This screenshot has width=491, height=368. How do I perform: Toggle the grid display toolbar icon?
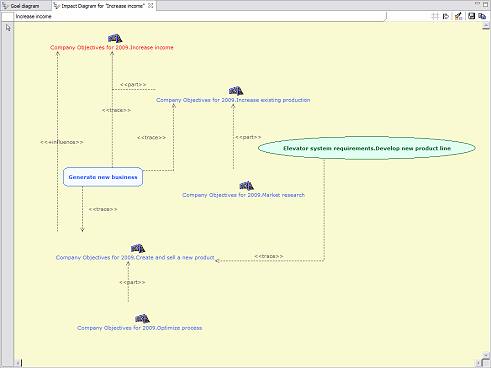[435, 16]
